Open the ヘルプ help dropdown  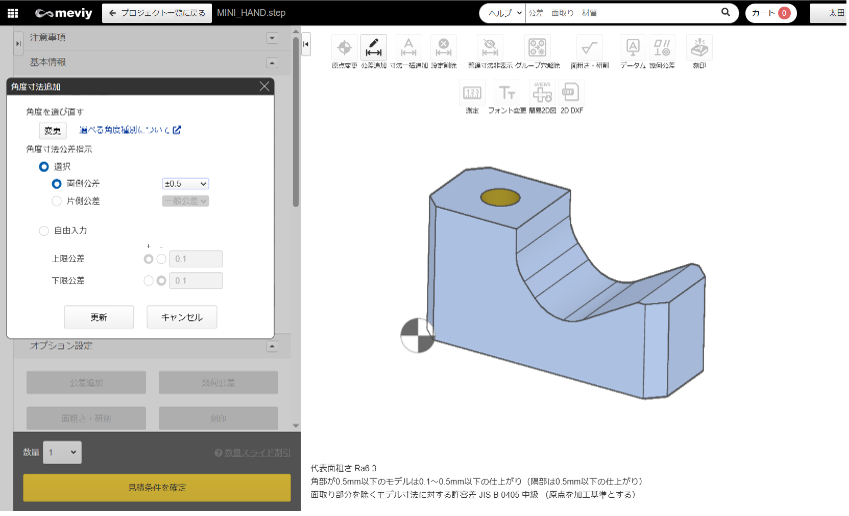[505, 13]
